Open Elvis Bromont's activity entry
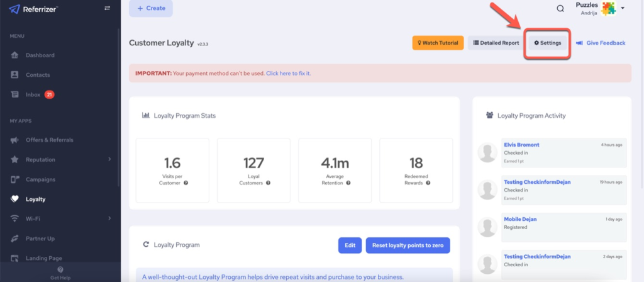644x282 pixels. 521,145
